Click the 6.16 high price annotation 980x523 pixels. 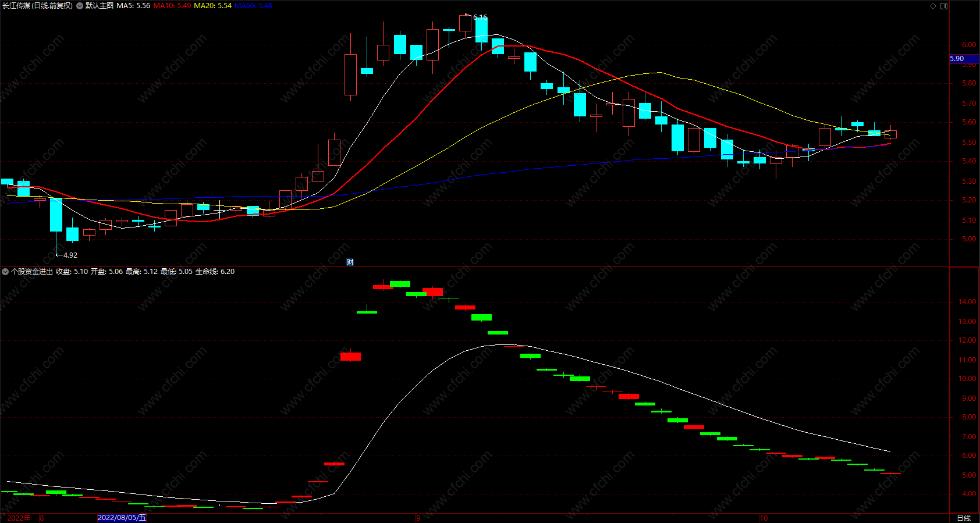[x=480, y=17]
